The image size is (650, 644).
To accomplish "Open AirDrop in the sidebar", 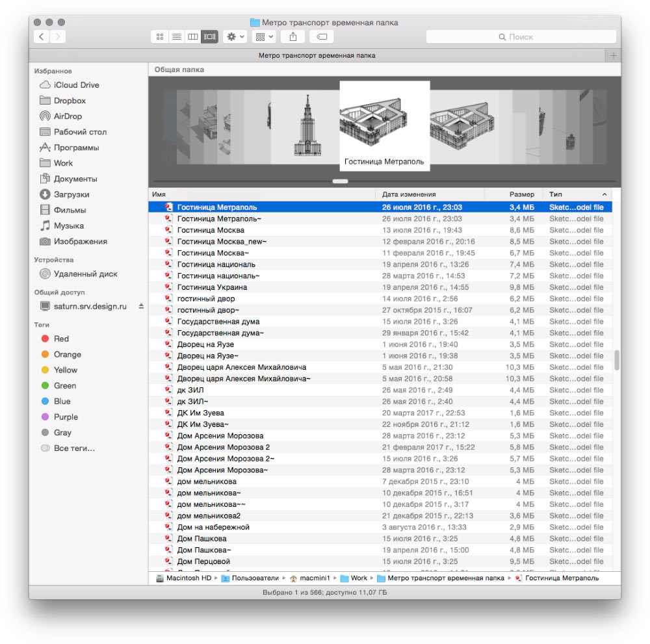I will tap(68, 116).
